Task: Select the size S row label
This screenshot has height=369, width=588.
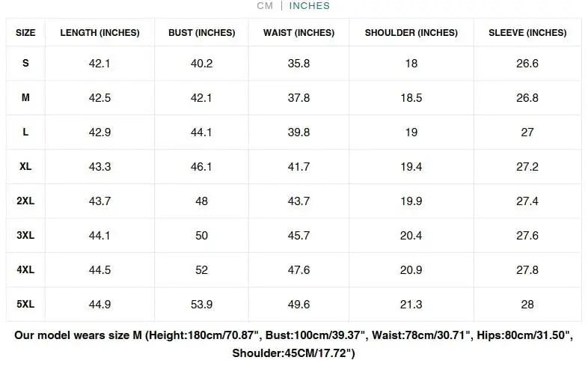Action: (x=25, y=64)
